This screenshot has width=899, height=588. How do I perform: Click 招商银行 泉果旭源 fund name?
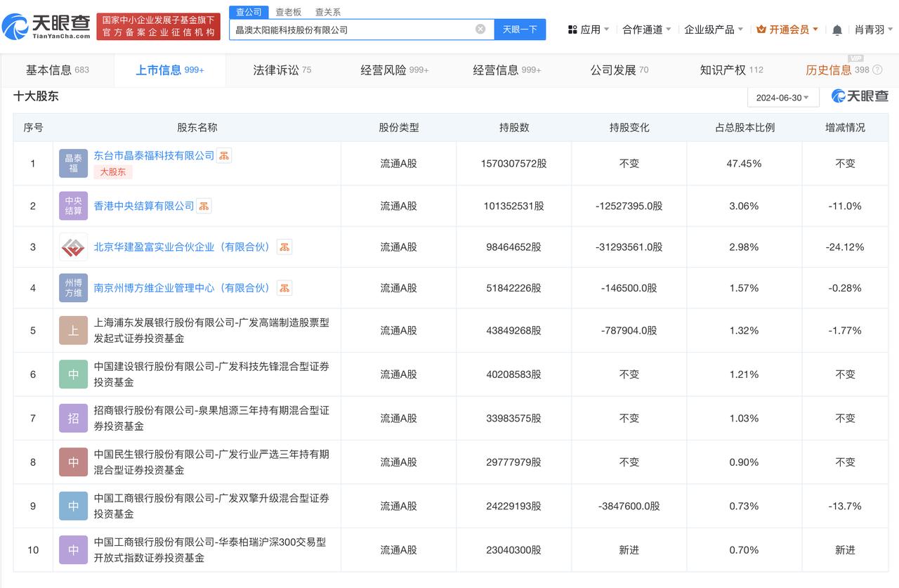(x=211, y=418)
